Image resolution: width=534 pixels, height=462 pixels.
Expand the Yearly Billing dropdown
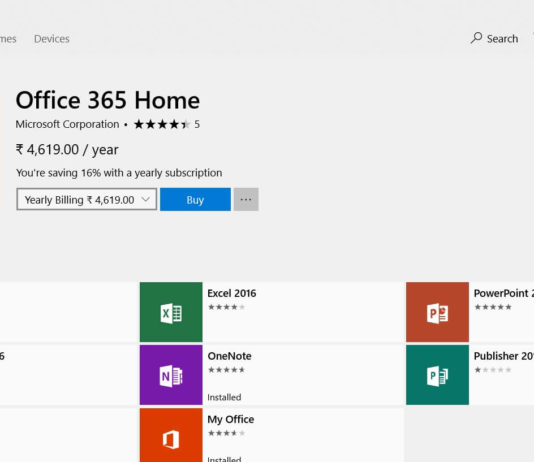coord(87,200)
